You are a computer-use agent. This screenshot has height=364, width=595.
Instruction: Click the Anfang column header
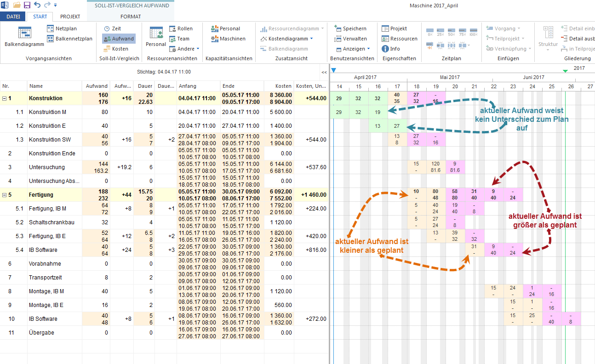click(199, 86)
